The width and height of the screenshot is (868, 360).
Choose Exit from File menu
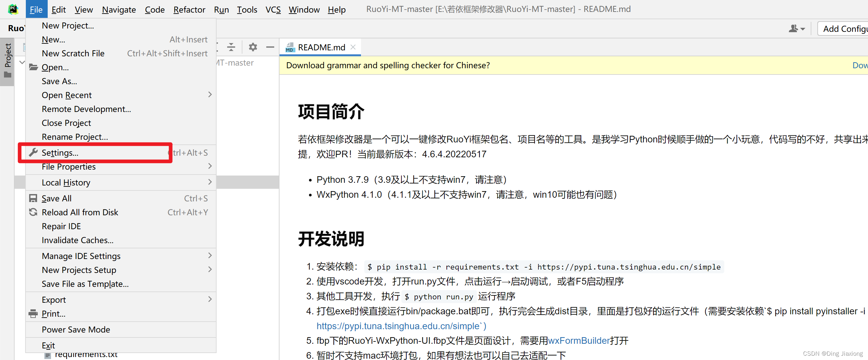coord(121,345)
